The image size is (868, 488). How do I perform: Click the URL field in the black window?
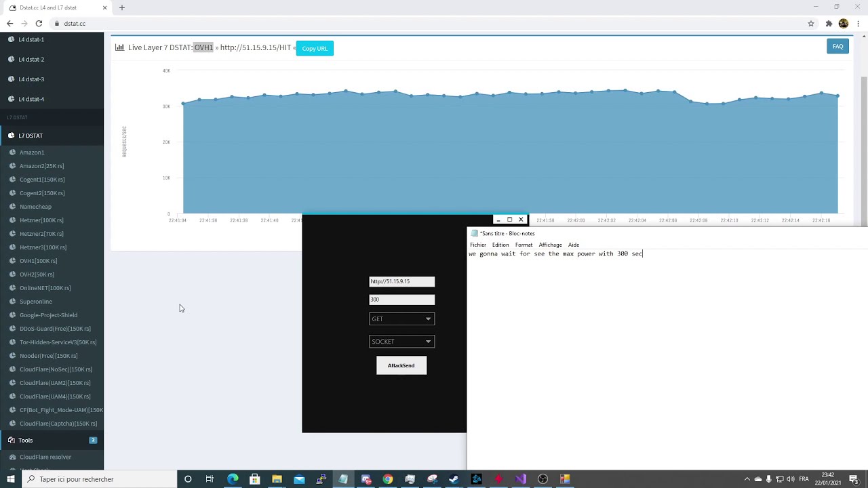click(401, 281)
